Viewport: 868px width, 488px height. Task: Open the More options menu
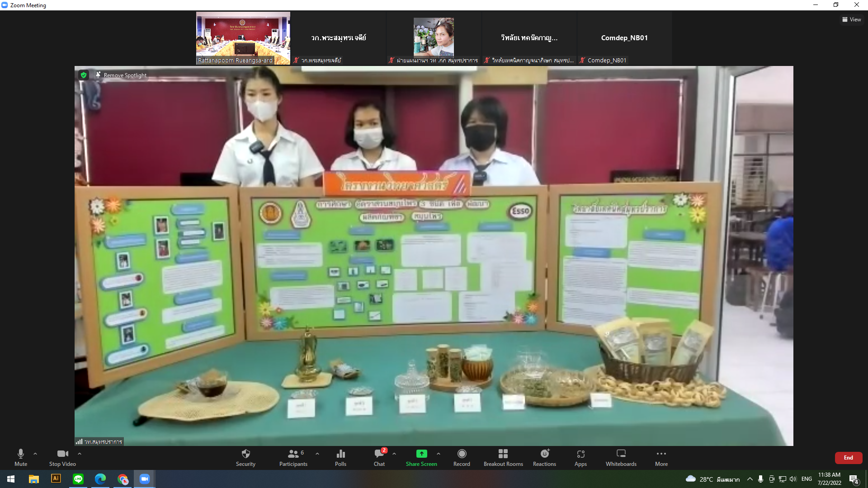661,458
